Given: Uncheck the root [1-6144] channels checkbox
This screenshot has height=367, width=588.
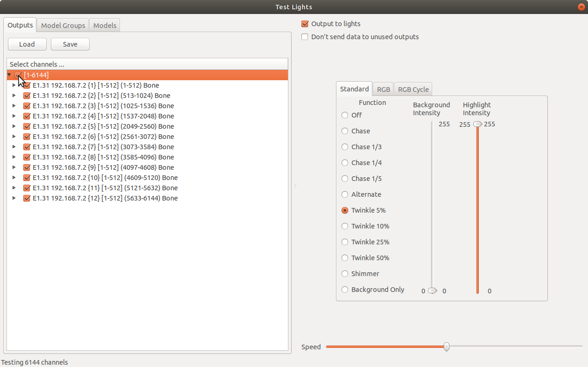Looking at the screenshot, I should click(18, 75).
